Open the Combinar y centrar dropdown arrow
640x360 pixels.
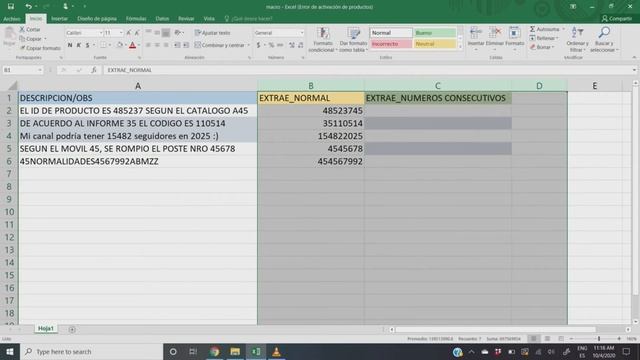pos(249,45)
